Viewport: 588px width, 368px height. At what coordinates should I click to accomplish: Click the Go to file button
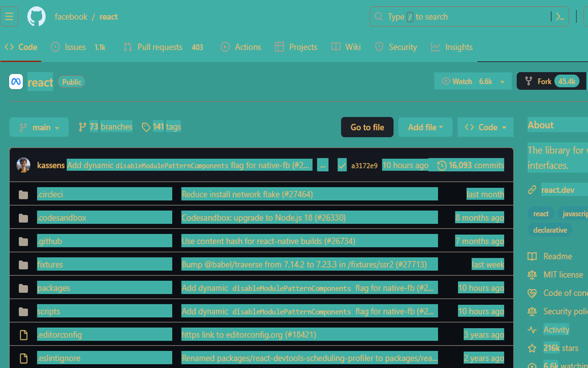pos(367,127)
